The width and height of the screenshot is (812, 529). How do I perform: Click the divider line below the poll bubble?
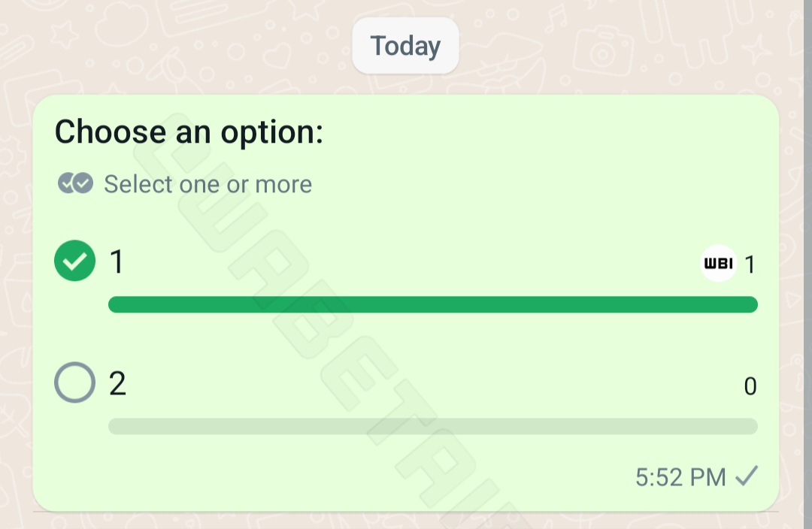(x=406, y=512)
